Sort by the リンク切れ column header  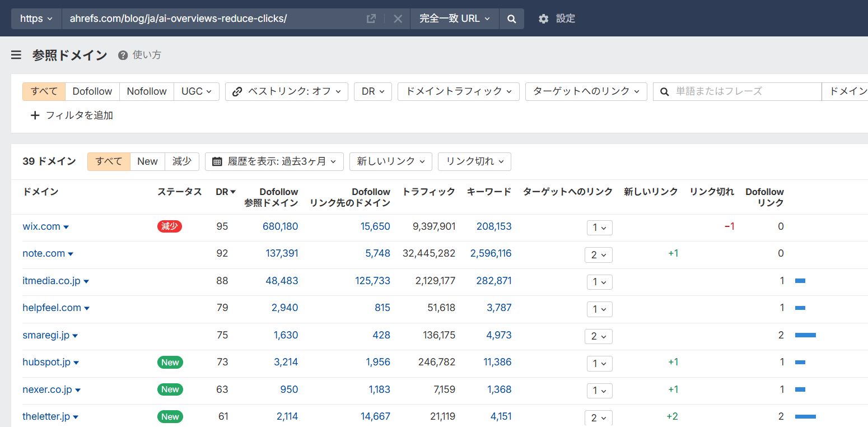tap(712, 192)
